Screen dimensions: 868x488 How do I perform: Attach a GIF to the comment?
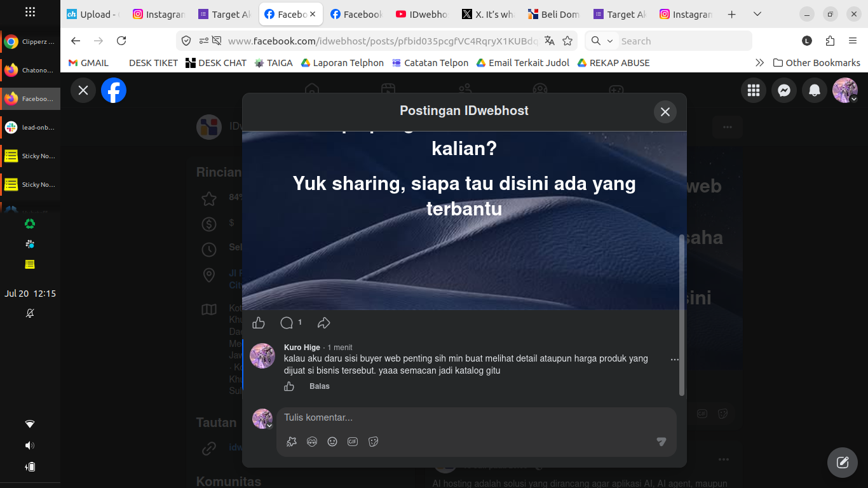pos(353,442)
